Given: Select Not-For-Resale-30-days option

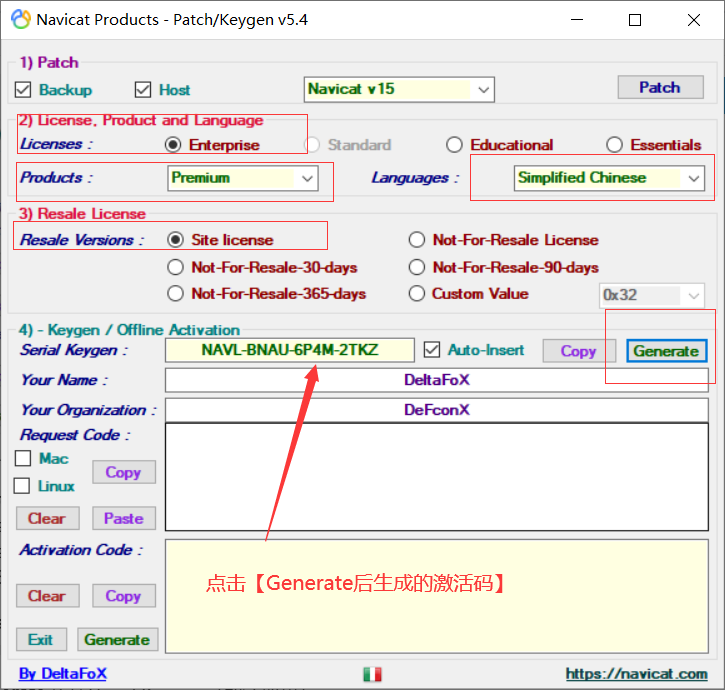Looking at the screenshot, I should (176, 267).
